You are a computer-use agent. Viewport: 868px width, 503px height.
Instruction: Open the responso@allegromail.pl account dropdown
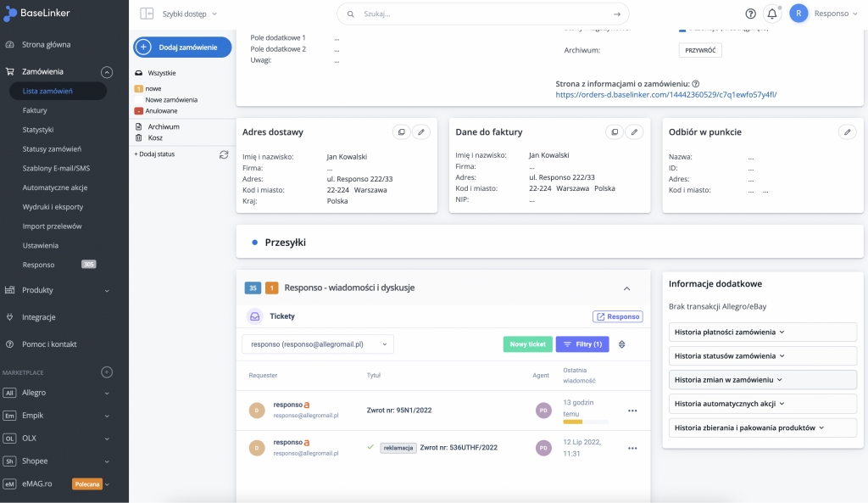point(318,344)
